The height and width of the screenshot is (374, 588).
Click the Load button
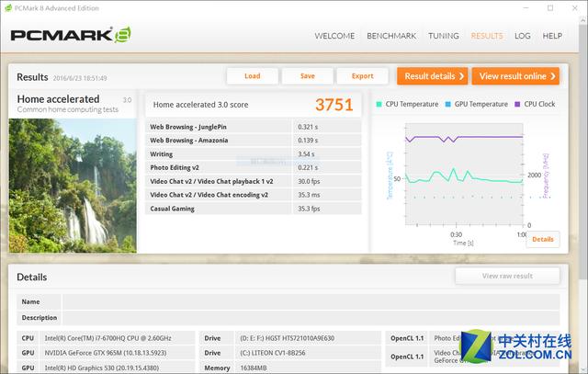coord(253,76)
